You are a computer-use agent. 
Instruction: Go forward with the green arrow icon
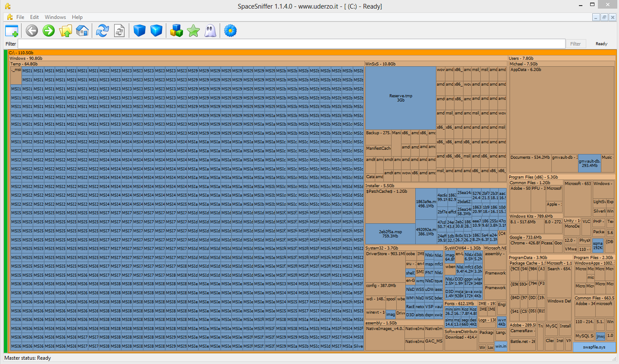pyautogui.click(x=49, y=31)
